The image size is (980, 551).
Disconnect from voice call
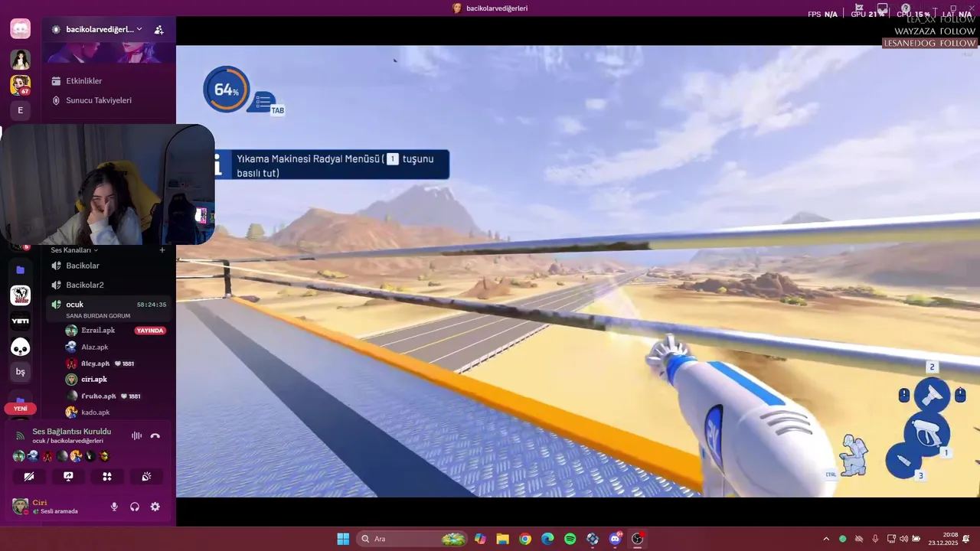(x=155, y=435)
